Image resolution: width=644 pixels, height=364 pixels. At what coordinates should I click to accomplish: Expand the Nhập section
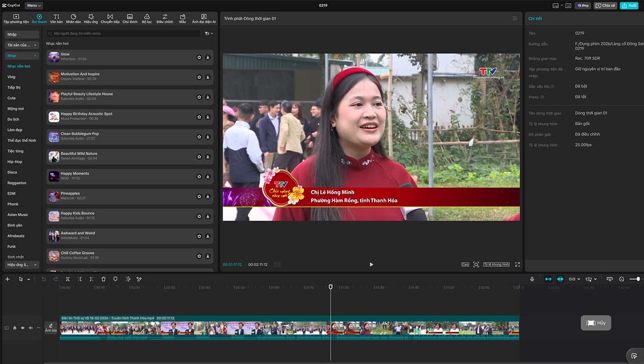click(x=22, y=34)
